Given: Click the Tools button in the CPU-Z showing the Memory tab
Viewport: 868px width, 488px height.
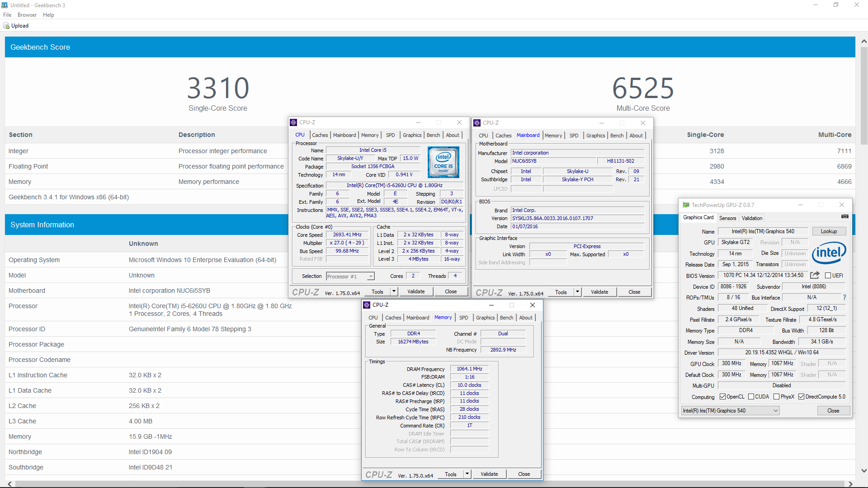Looking at the screenshot, I should click(450, 474).
